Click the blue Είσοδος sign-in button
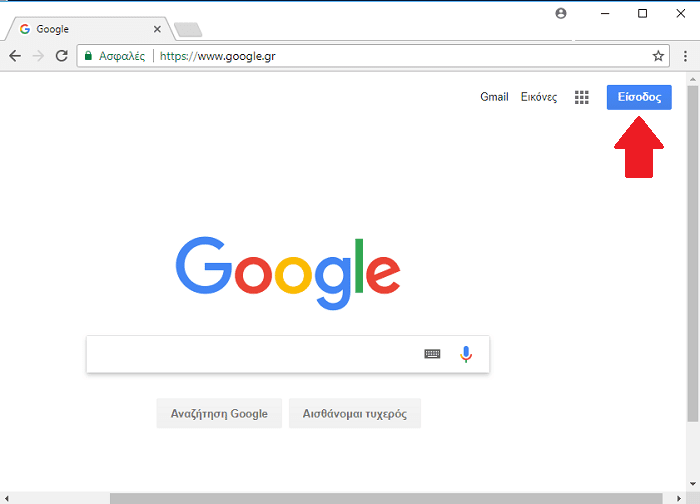 pyautogui.click(x=639, y=97)
